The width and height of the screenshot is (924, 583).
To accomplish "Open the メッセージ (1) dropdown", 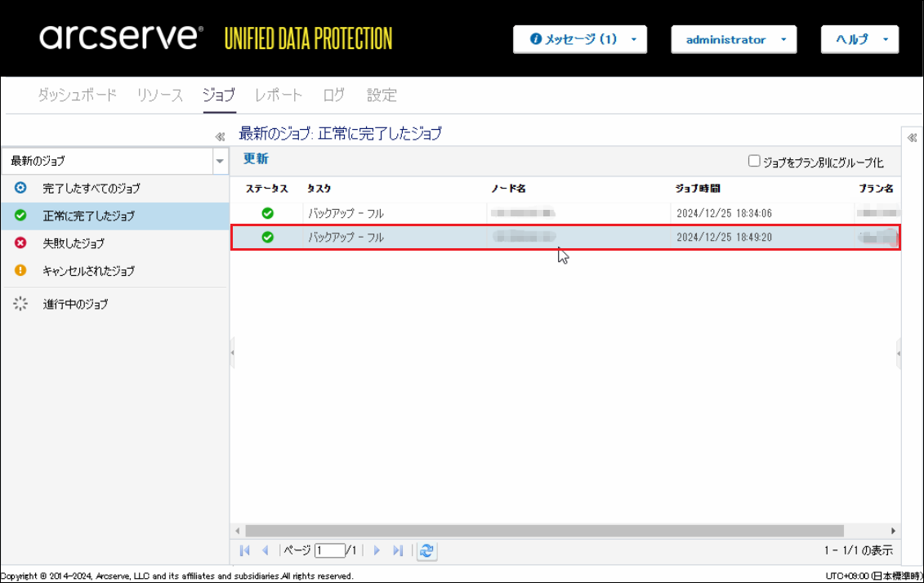I will (579, 39).
